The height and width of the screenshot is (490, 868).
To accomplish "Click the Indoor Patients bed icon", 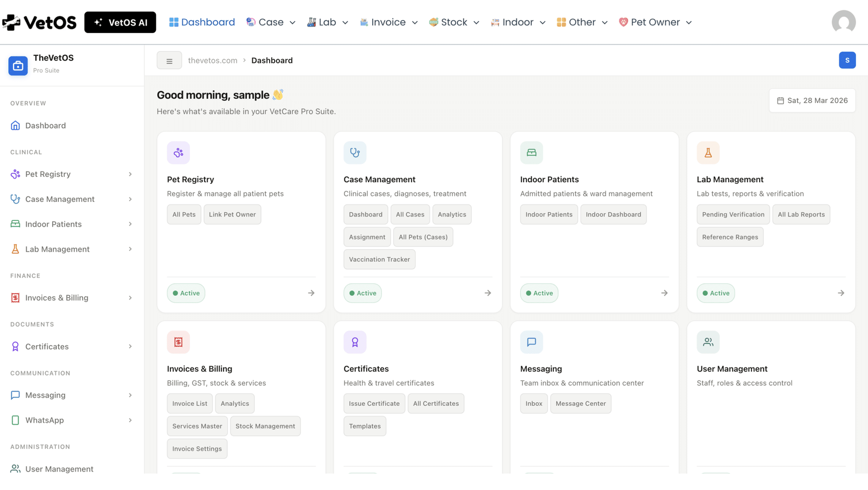I will tap(531, 152).
